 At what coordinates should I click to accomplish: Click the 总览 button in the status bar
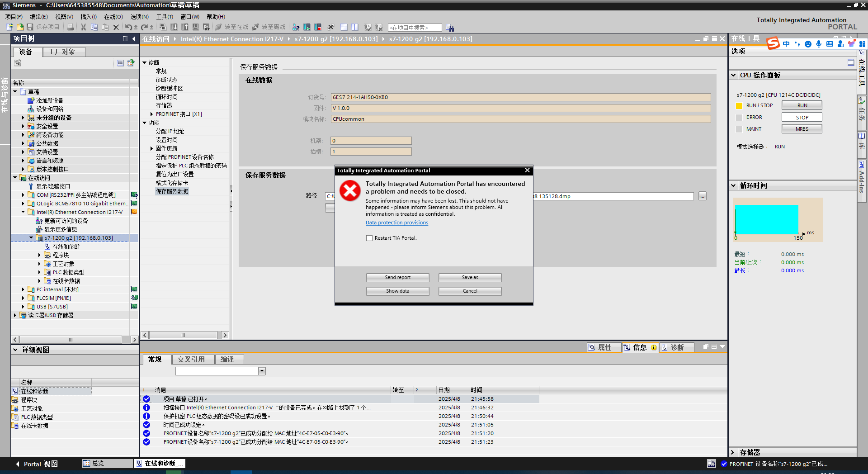point(107,464)
